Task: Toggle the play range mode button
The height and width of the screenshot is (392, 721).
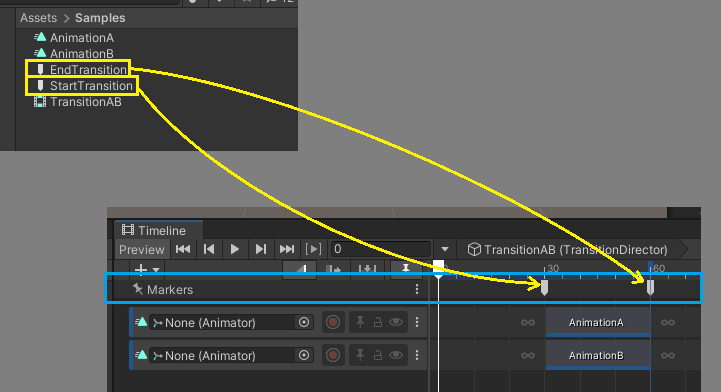Action: click(313, 249)
